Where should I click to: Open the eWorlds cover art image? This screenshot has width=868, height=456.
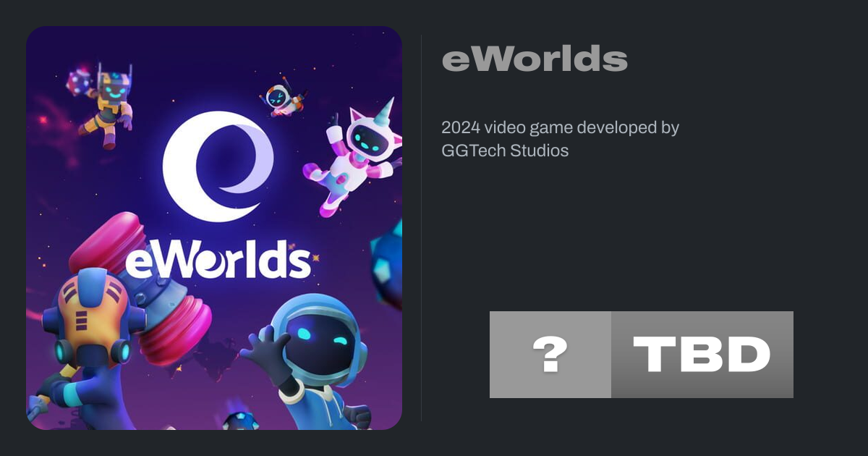tap(214, 228)
